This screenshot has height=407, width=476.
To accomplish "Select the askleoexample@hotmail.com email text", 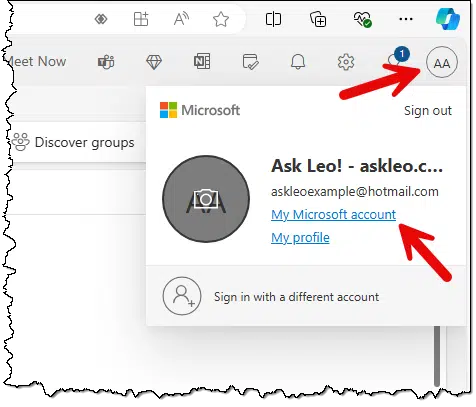I will pyautogui.click(x=355, y=192).
